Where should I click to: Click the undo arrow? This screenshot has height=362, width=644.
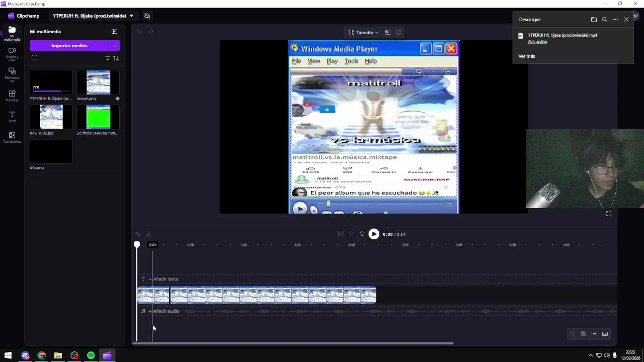tap(139, 32)
